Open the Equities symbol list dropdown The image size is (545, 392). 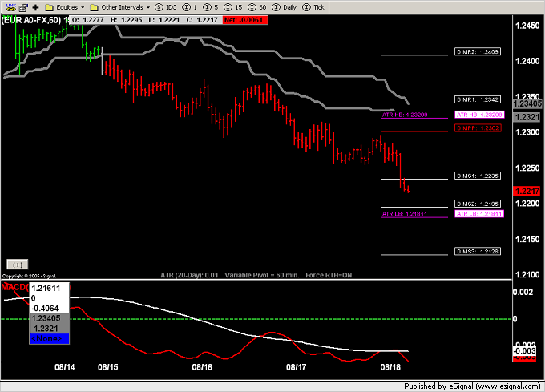(x=65, y=7)
